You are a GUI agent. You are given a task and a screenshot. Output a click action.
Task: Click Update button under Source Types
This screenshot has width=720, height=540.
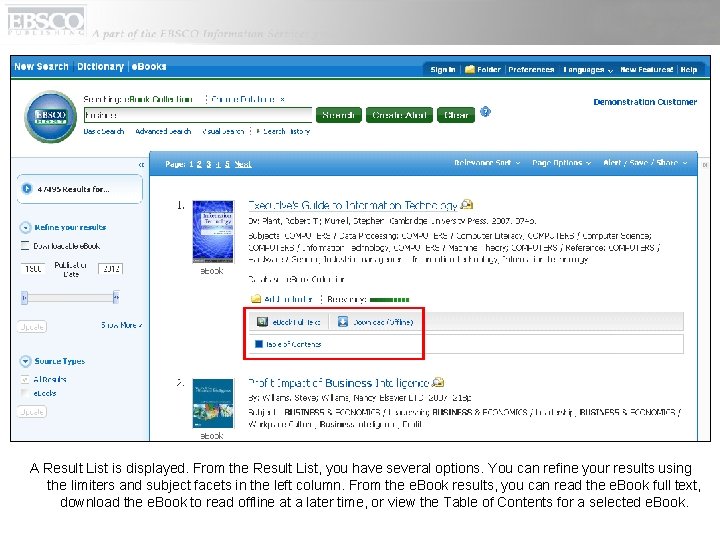pyautogui.click(x=32, y=411)
